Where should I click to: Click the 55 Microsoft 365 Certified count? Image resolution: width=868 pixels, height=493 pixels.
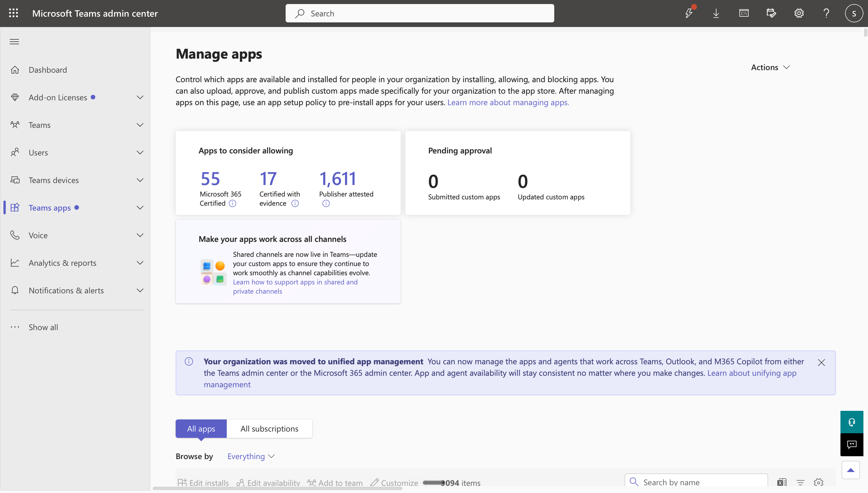210,178
